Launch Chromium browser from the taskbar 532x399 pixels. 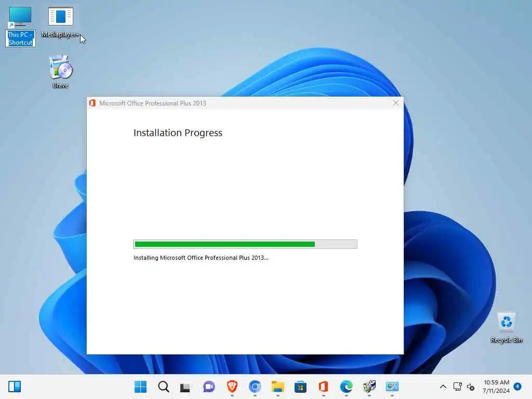coord(255,387)
